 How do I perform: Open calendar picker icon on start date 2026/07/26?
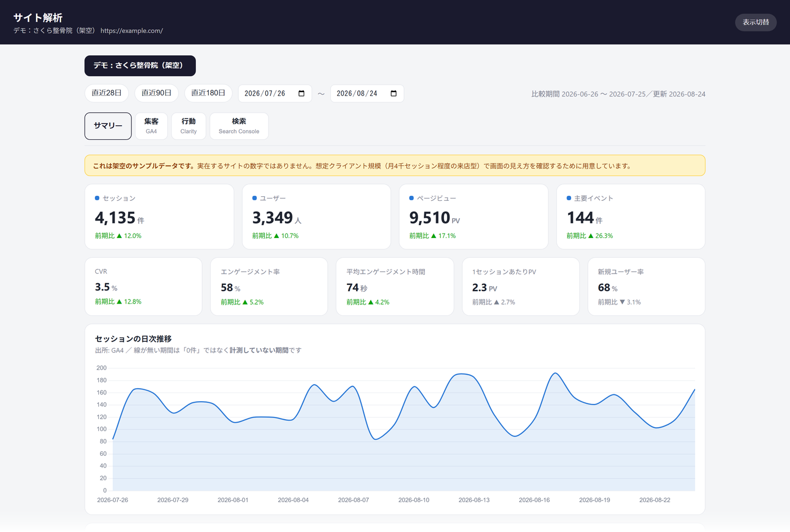301,94
